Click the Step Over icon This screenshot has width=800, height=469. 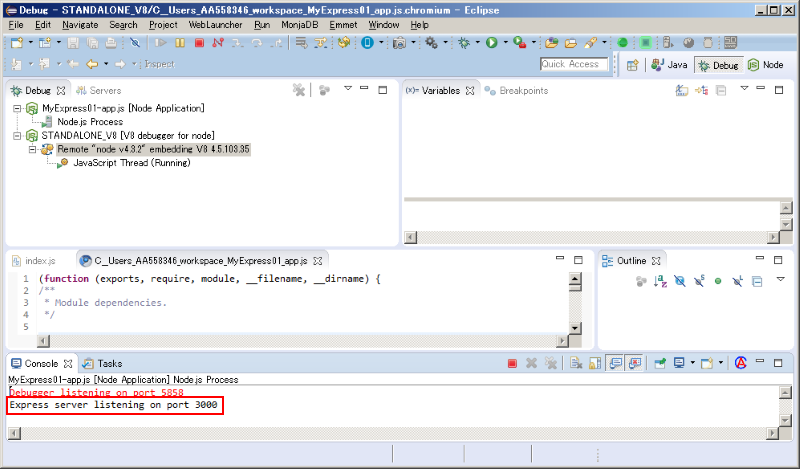[257, 43]
